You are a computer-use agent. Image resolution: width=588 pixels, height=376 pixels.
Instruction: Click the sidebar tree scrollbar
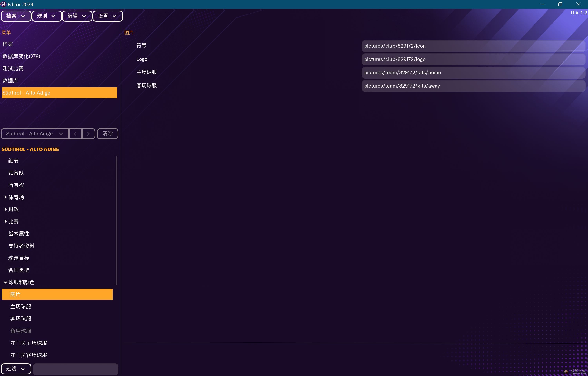[116, 220]
